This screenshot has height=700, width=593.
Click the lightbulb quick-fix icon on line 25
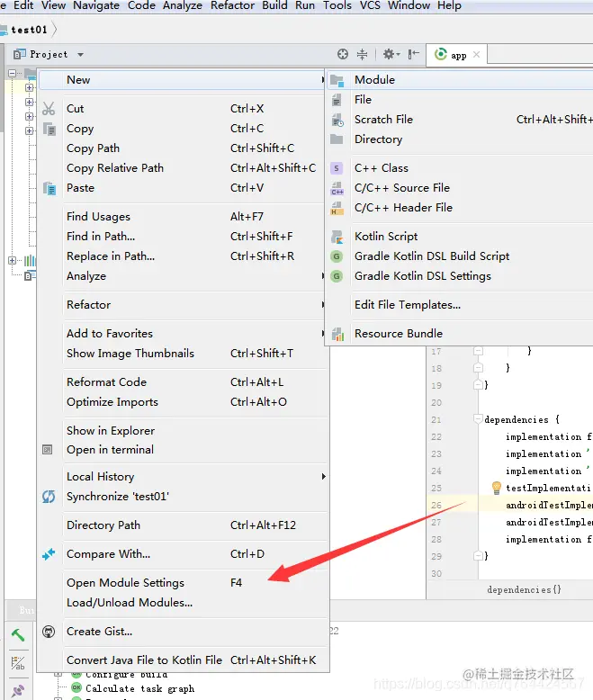coord(496,488)
